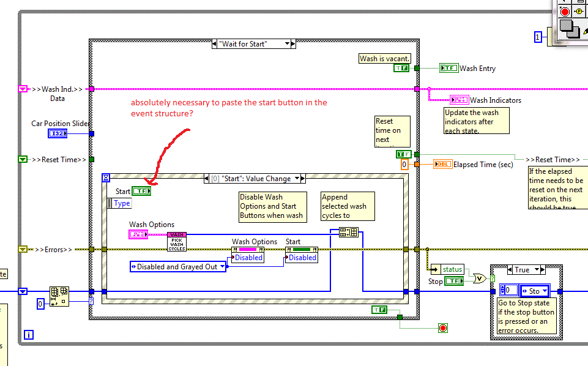Open the Wait for Start case selector dropdown
588x366 pixels.
point(287,44)
